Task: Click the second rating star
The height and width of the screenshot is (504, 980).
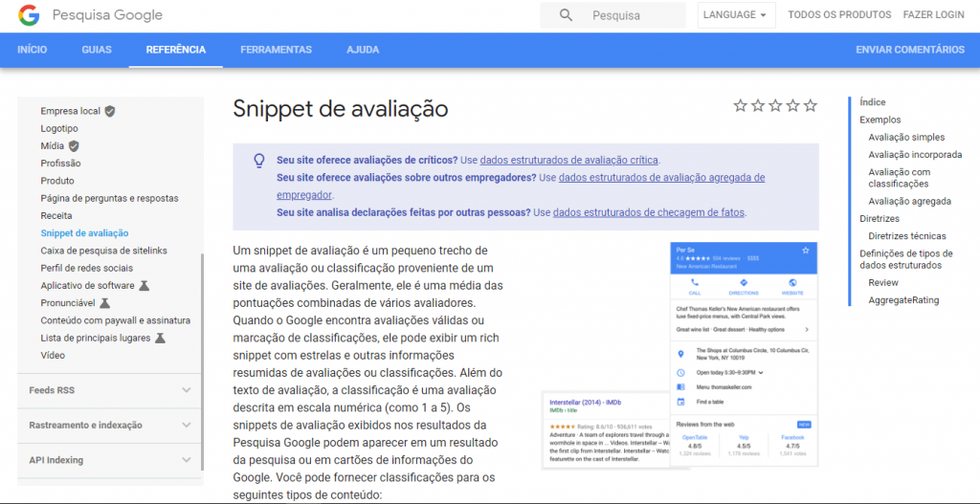Action: (x=758, y=105)
